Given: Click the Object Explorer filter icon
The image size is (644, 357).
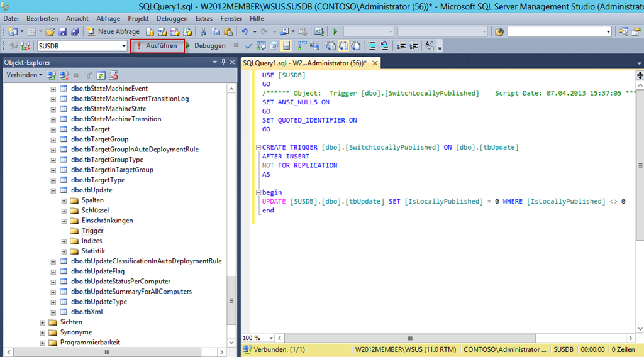Looking at the screenshot, I should coord(88,75).
